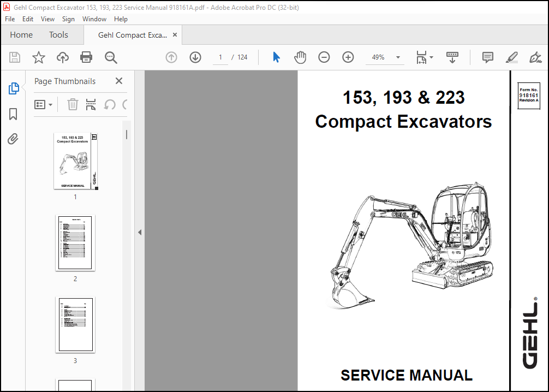
Task: Click the 'SERVICE MANUAL' heading on page
Action: 407,375
